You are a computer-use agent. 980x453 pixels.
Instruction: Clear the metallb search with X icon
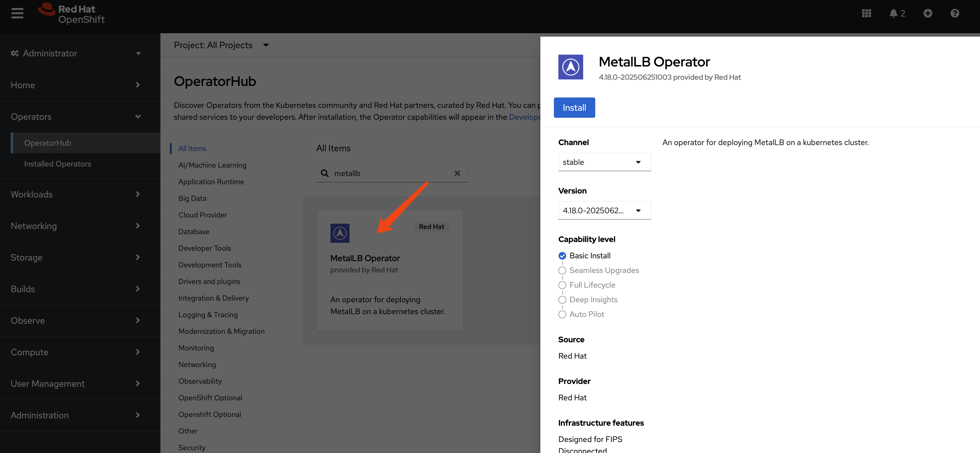click(457, 173)
